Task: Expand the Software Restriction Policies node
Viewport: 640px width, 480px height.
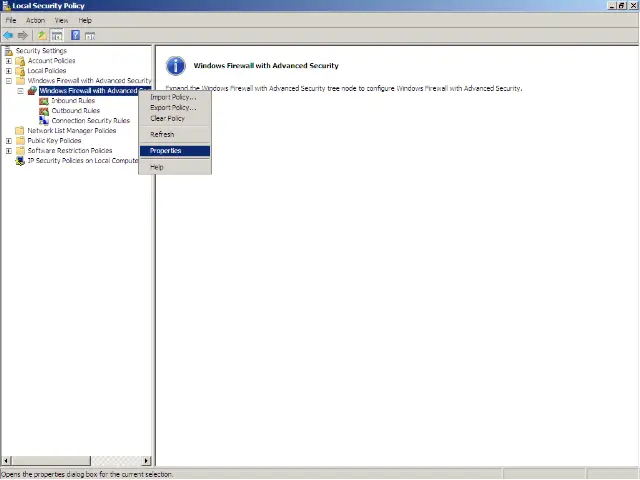Action: [9, 151]
